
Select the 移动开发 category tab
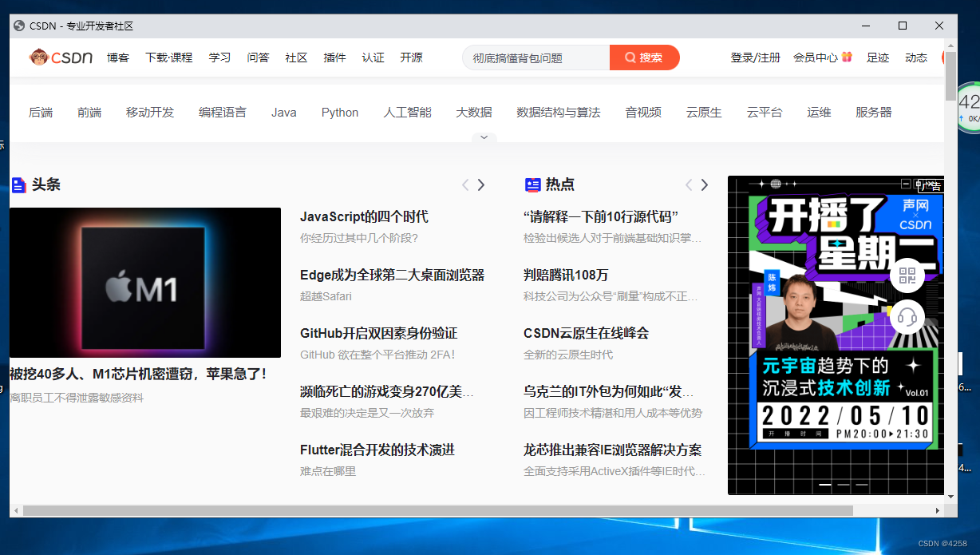150,113
